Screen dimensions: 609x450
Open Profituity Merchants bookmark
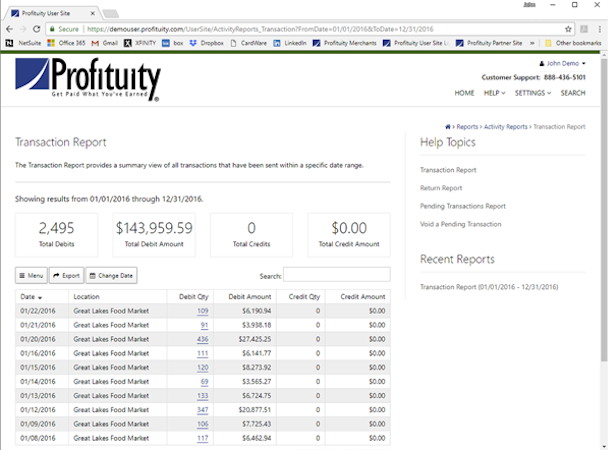345,43
